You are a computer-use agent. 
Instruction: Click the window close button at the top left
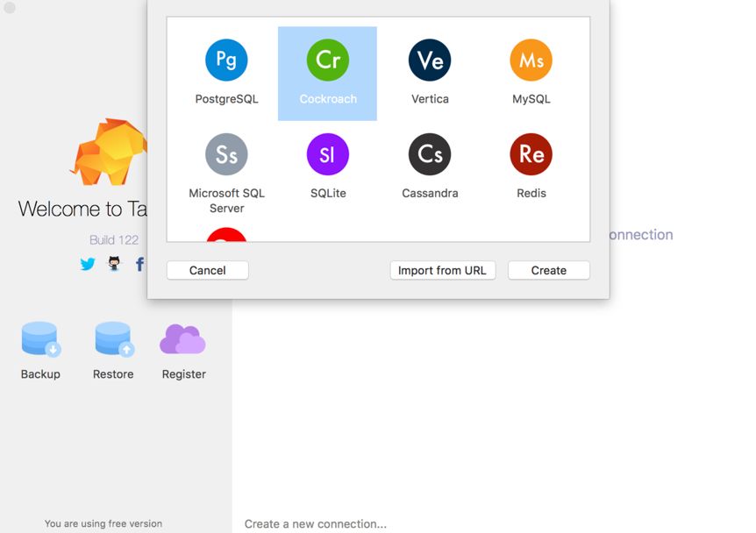pos(9,7)
